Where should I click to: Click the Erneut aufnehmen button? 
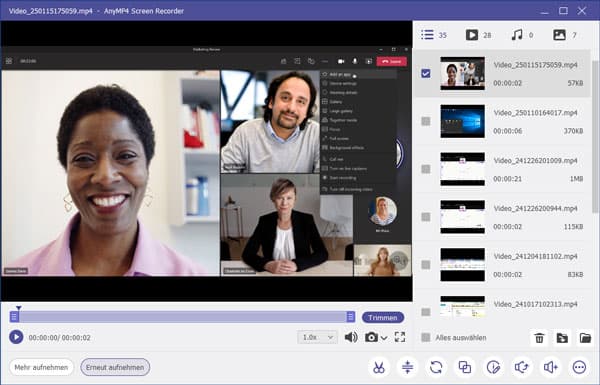click(x=115, y=367)
